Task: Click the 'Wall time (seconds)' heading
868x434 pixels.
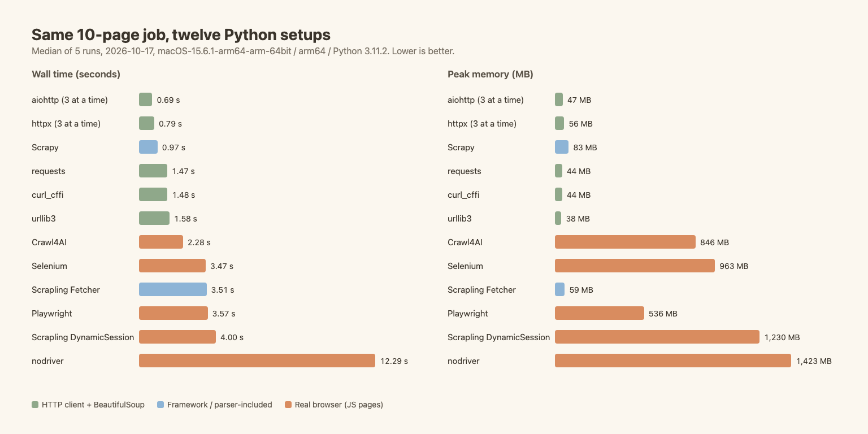Action: [76, 74]
